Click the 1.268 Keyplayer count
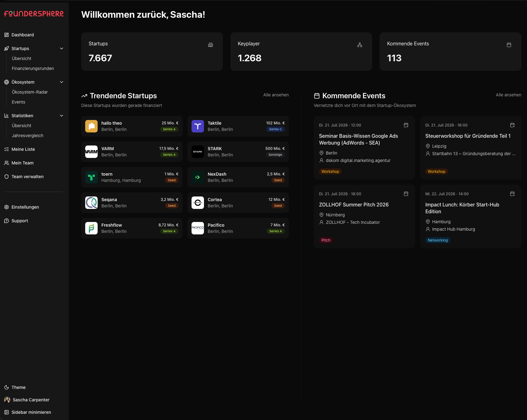Viewport: 527px width, 420px height. [x=250, y=58]
